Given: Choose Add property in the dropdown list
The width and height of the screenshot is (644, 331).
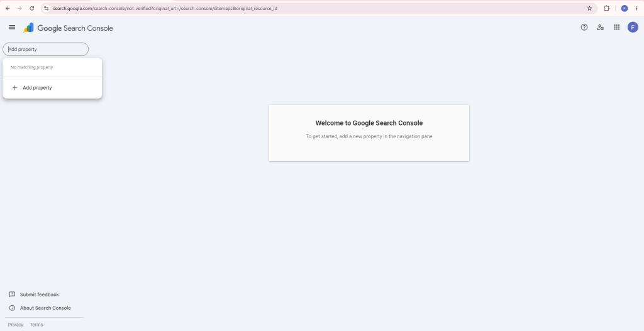Looking at the screenshot, I should pos(52,88).
